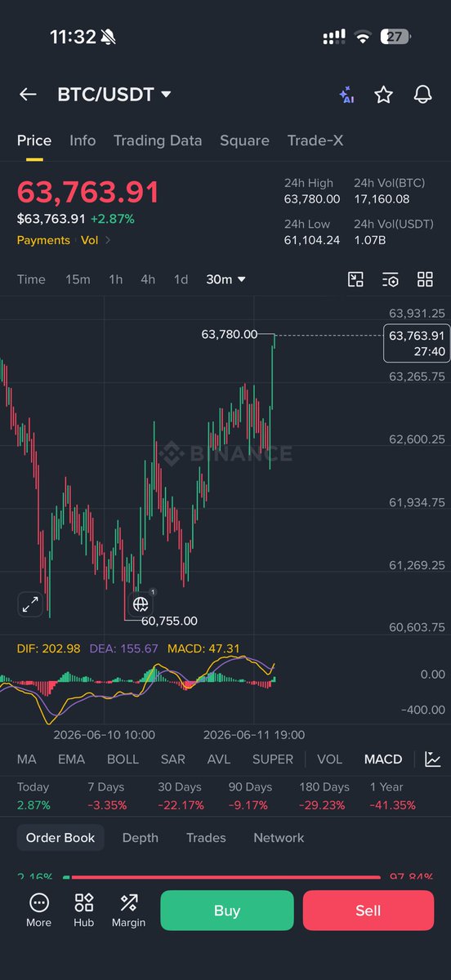This screenshot has width=451, height=980.
Task: Tap the battery indicator in status bar
Action: tap(395, 37)
